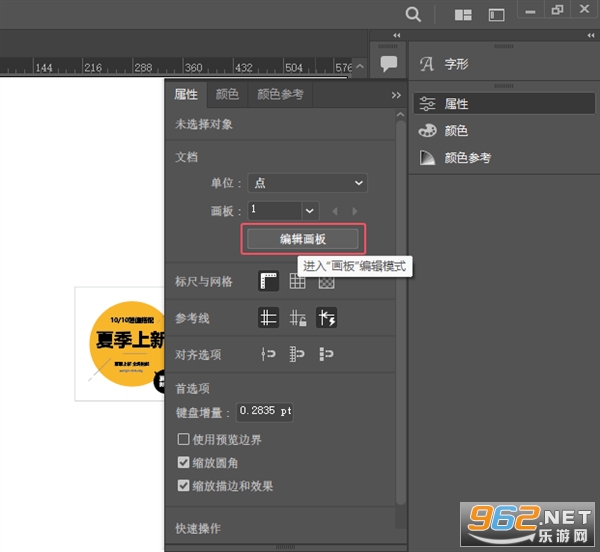Minimize the application window

point(530,10)
